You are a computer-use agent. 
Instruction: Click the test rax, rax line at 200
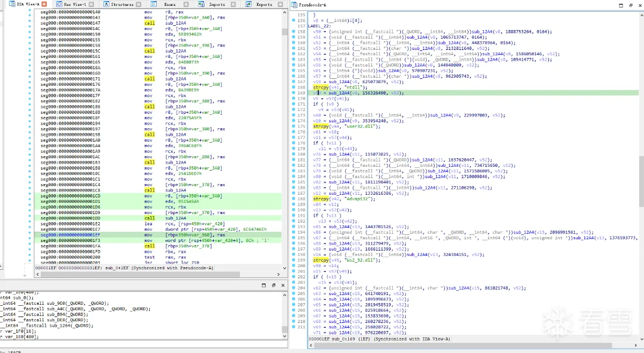167,258
